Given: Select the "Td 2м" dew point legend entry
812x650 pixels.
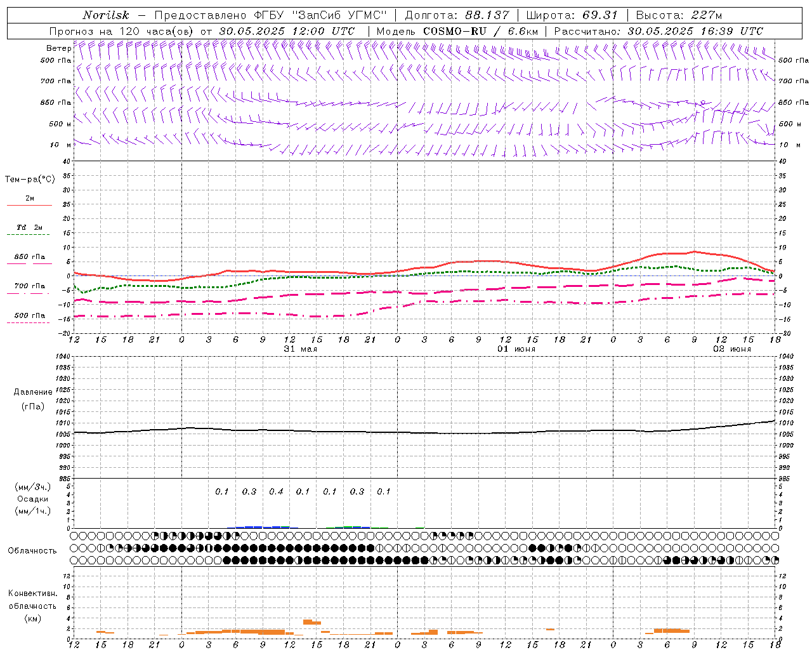Looking at the screenshot, I should point(29,227).
